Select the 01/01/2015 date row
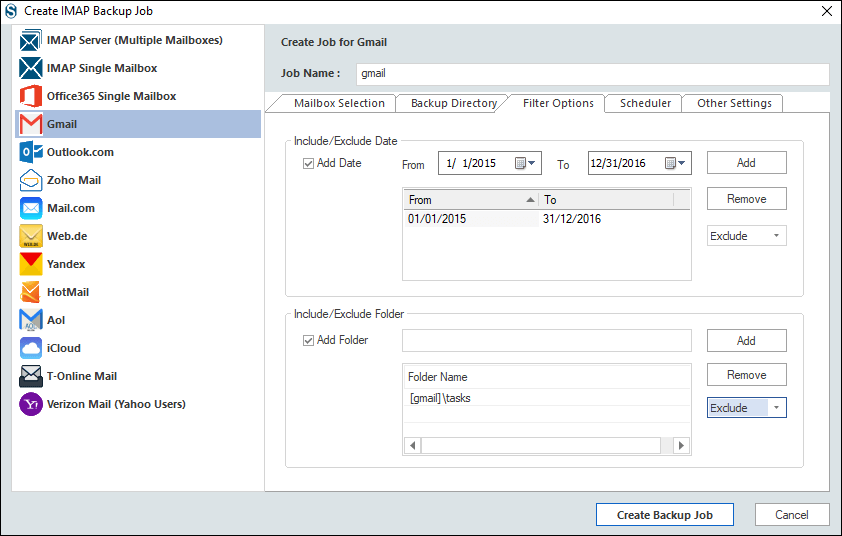Viewport: 842px width, 536px height. pos(547,219)
